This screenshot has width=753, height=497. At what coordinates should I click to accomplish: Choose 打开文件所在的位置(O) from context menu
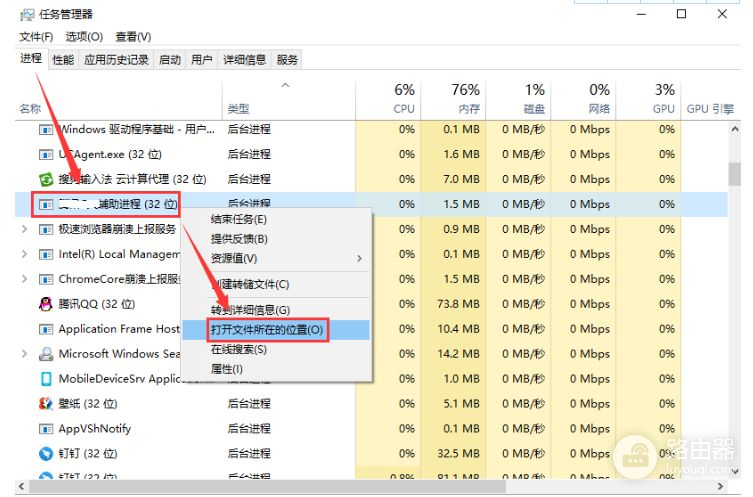(267, 329)
